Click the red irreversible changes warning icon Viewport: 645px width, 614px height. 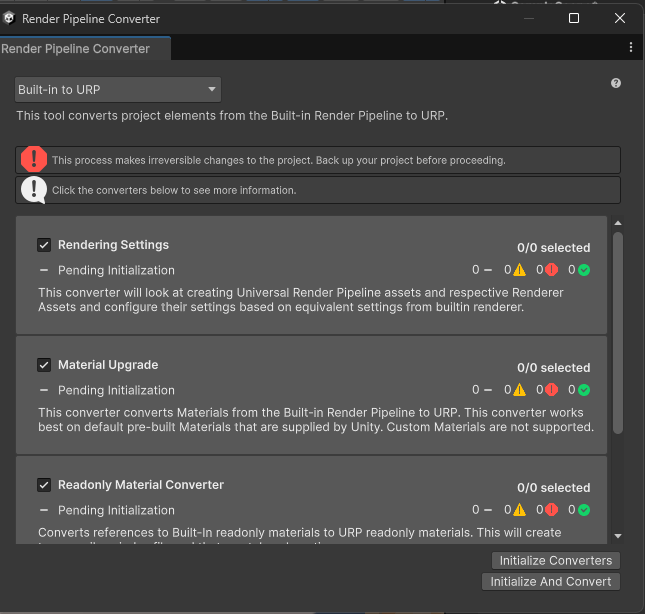(x=34, y=160)
